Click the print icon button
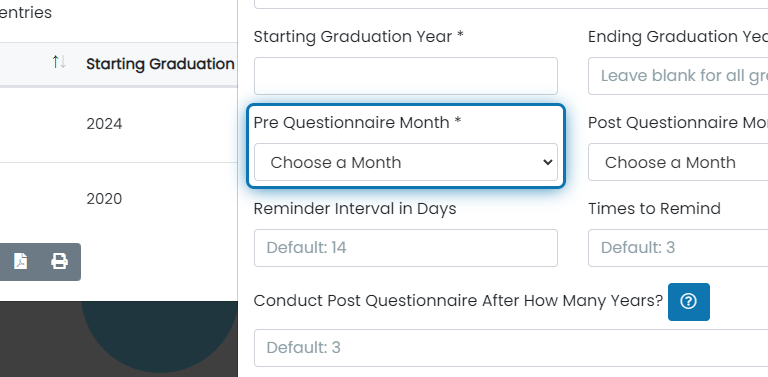The width and height of the screenshot is (768, 377). click(59, 261)
